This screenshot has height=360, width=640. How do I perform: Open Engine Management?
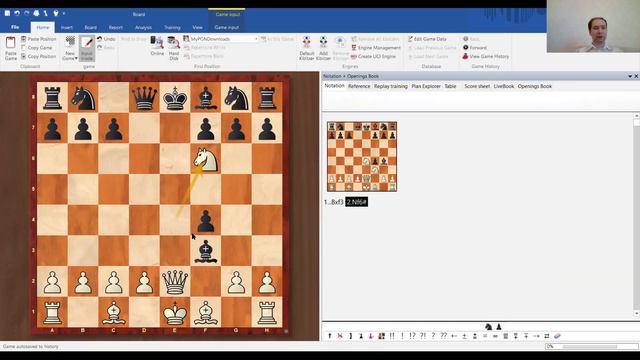376,48
